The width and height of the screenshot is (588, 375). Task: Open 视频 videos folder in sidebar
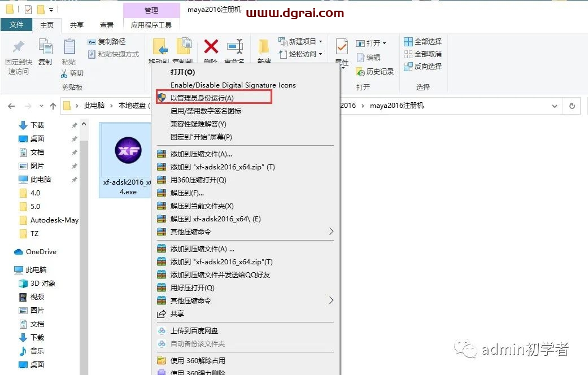coord(32,296)
